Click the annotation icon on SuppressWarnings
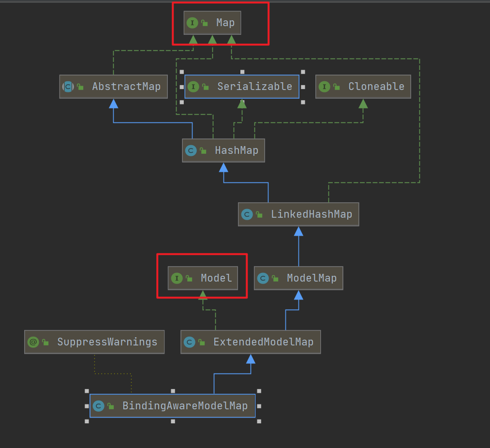Viewport: 490px width, 448px height. 33,342
